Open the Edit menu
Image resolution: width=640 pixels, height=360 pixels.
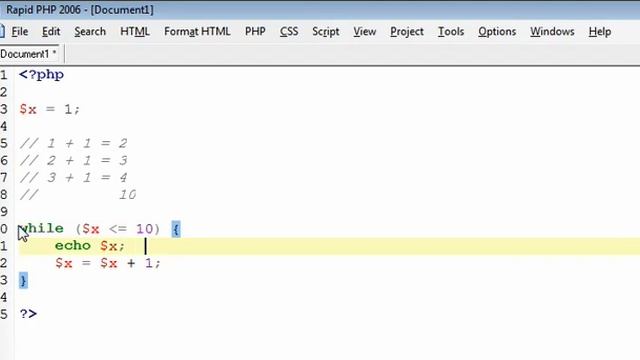click(x=51, y=32)
